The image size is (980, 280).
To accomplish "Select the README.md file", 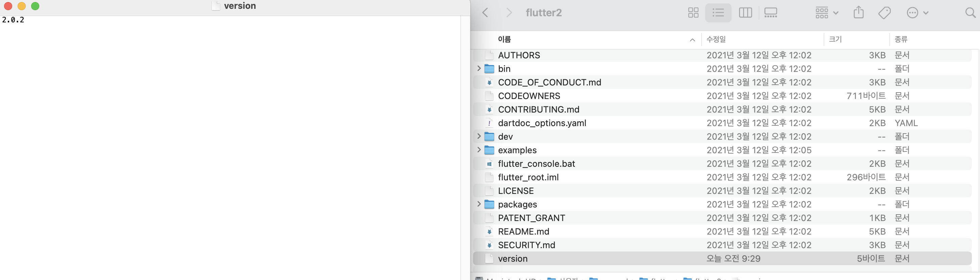I will [x=722, y=231].
